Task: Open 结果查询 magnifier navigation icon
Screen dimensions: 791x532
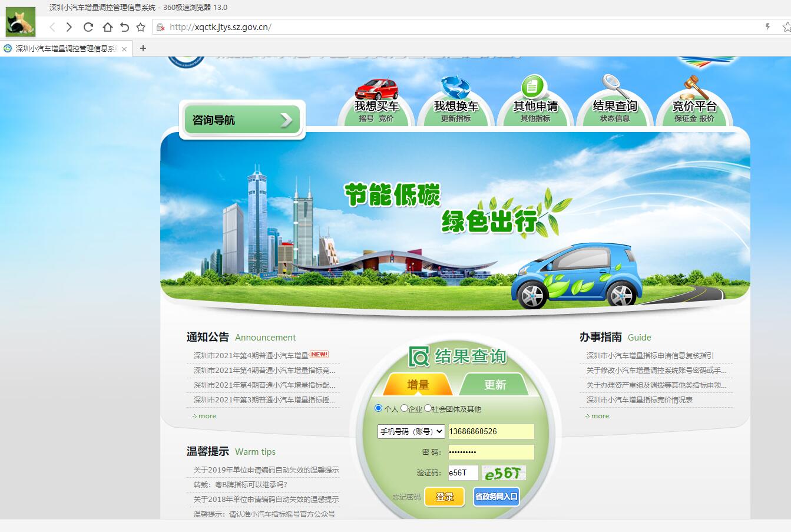Action: pos(615,88)
